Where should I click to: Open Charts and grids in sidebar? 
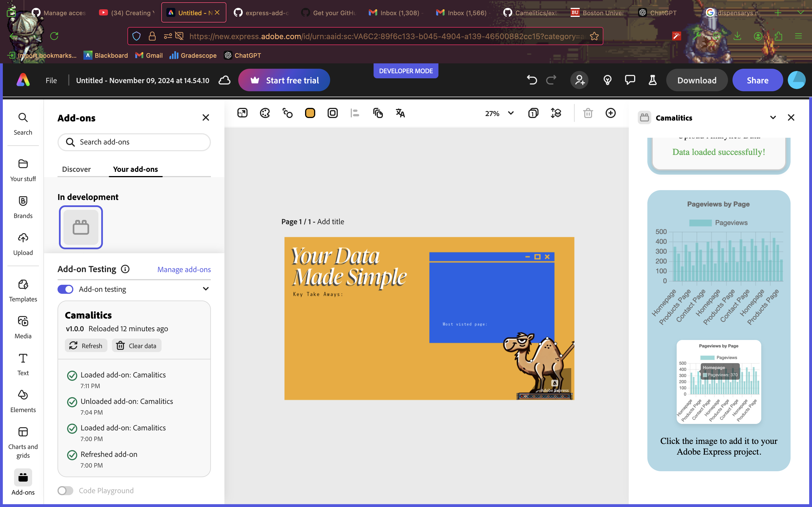point(23,441)
